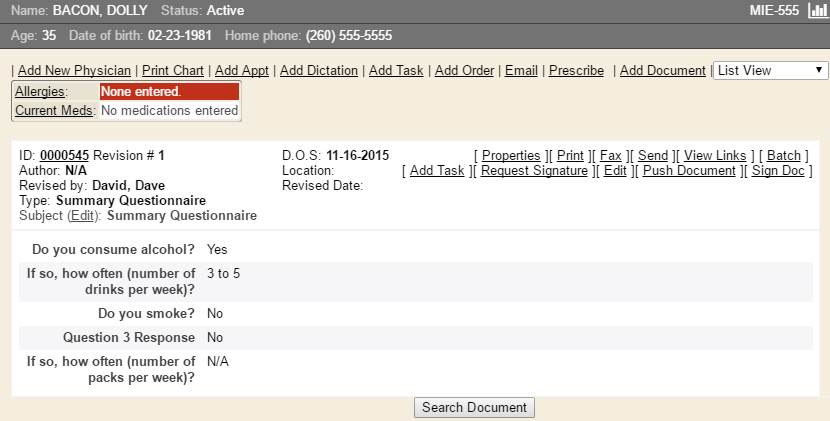Click Sign Doc link

point(778,171)
